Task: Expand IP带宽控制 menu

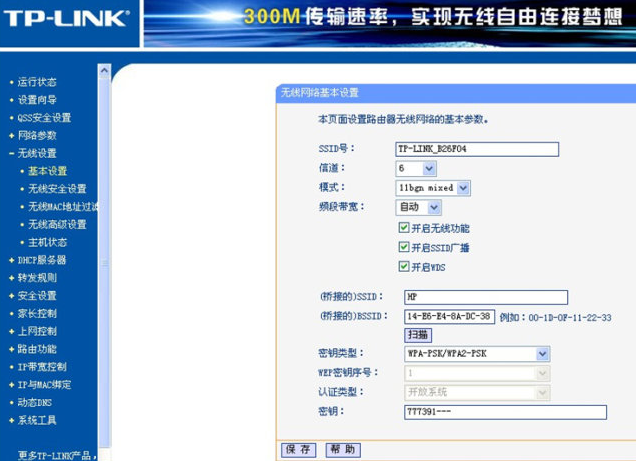Action: [42, 367]
